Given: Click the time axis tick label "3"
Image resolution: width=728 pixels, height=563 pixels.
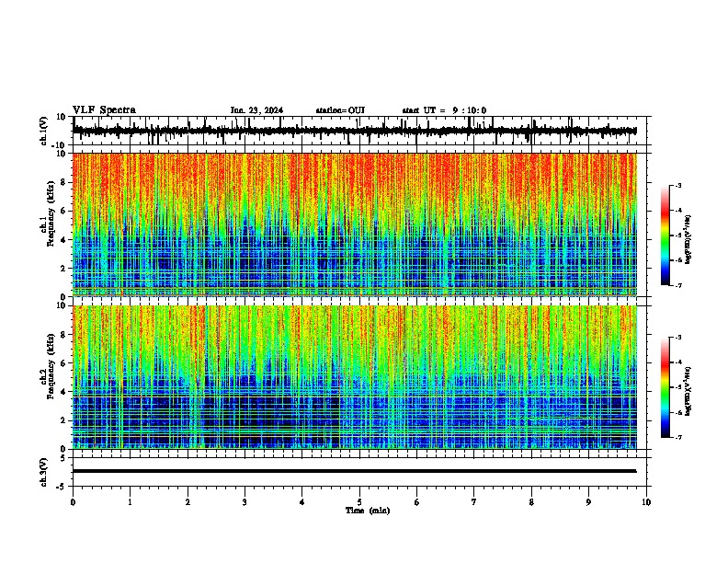Looking at the screenshot, I should coord(245,502).
